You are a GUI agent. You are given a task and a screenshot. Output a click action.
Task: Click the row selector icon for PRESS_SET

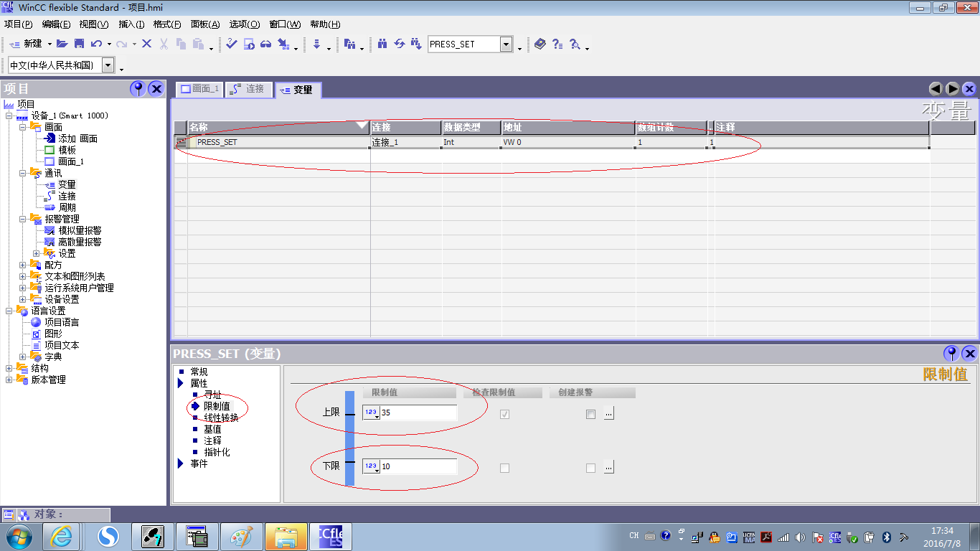[181, 142]
